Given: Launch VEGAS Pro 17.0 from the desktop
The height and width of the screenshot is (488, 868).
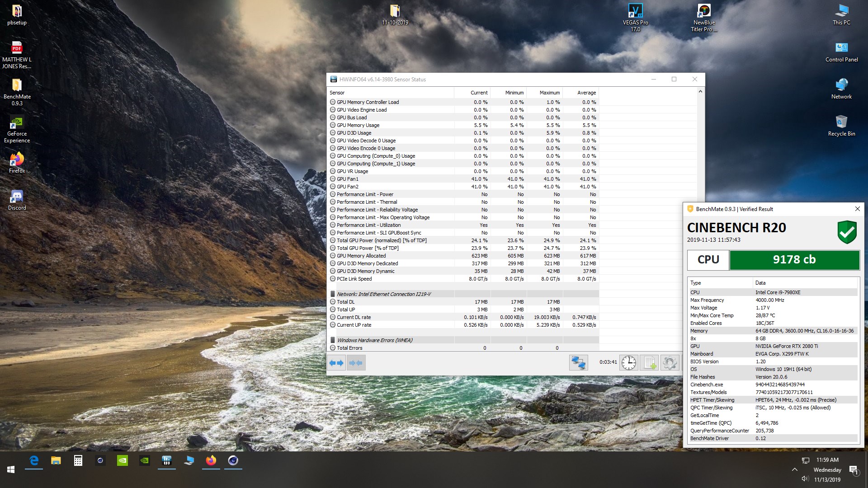Looking at the screenshot, I should tap(635, 18).
